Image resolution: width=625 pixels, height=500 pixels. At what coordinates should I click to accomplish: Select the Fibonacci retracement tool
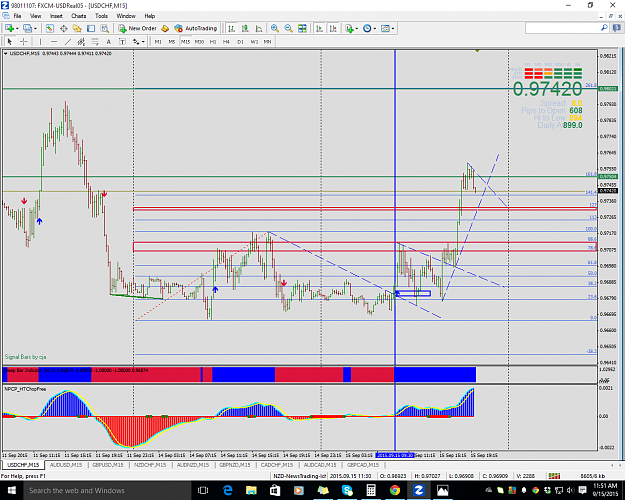95,41
